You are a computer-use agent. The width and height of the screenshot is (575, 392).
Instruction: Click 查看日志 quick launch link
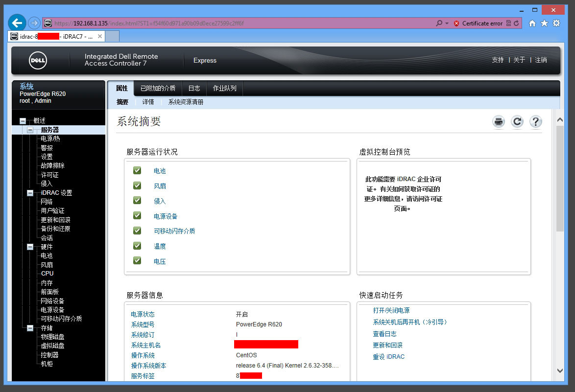pyautogui.click(x=384, y=334)
